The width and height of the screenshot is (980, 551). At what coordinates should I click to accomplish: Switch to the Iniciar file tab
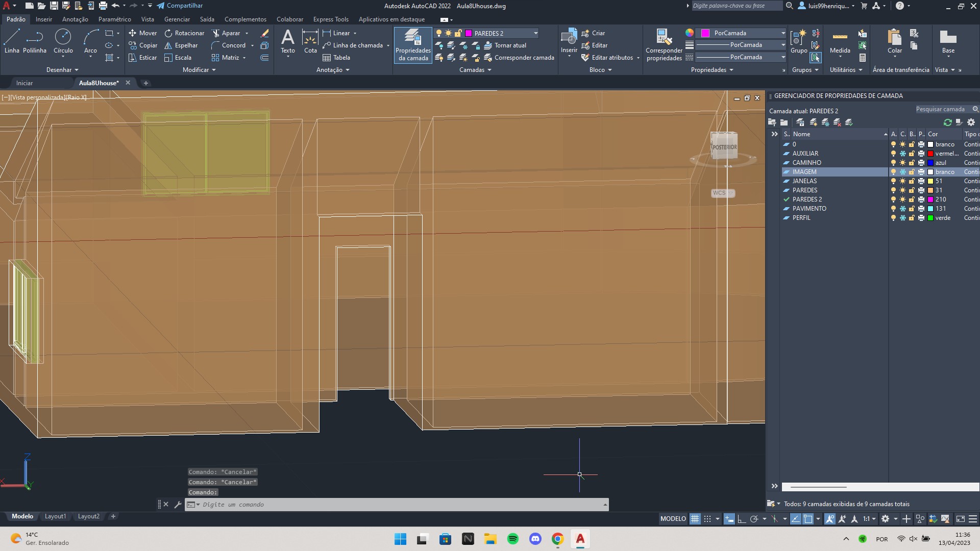pos(24,83)
